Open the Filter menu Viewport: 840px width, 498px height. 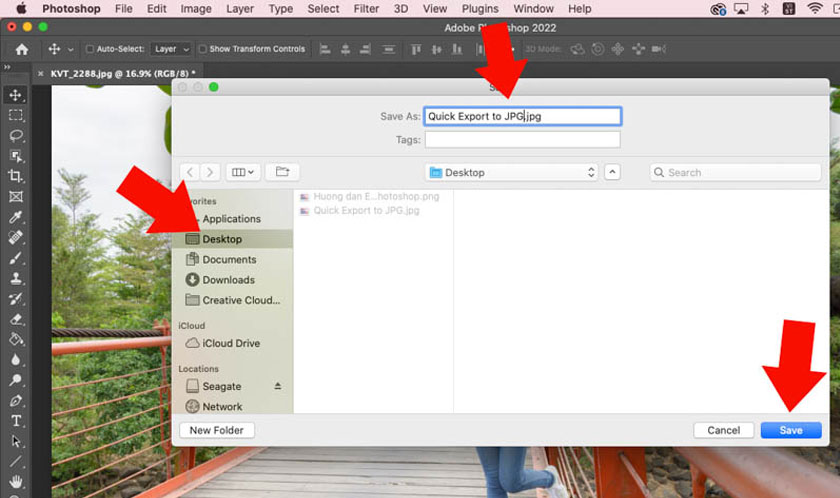(366, 9)
